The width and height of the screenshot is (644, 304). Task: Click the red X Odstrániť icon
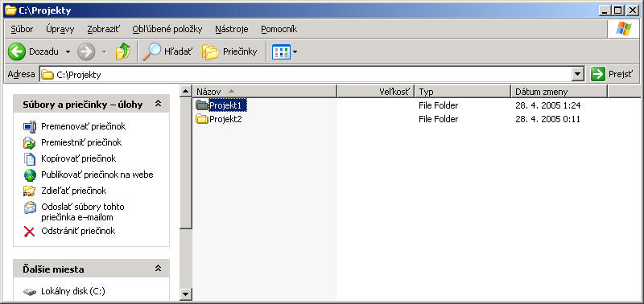(30, 232)
